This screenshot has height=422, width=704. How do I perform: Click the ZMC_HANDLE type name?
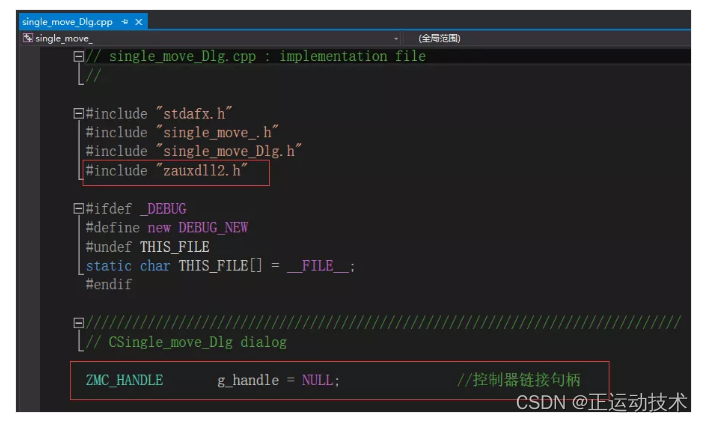[124, 380]
